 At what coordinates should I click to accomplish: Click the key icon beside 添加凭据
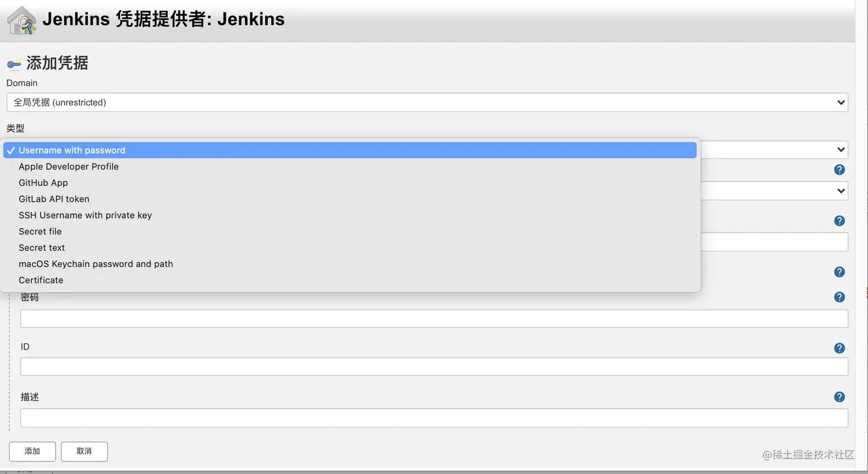coord(14,64)
